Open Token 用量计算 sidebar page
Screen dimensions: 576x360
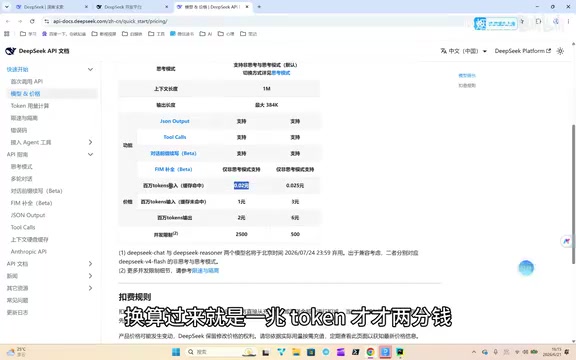pos(30,106)
